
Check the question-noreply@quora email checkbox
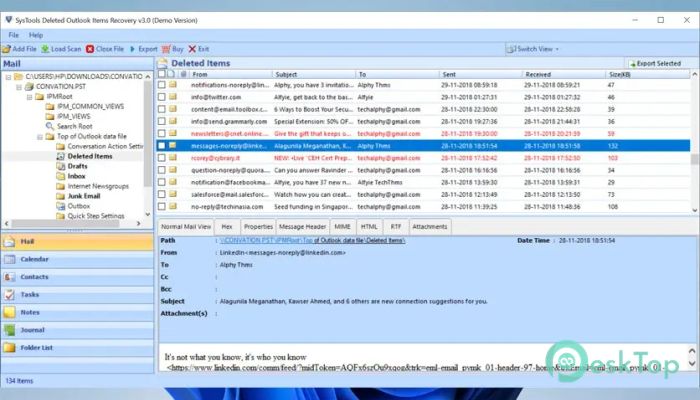coord(162,170)
